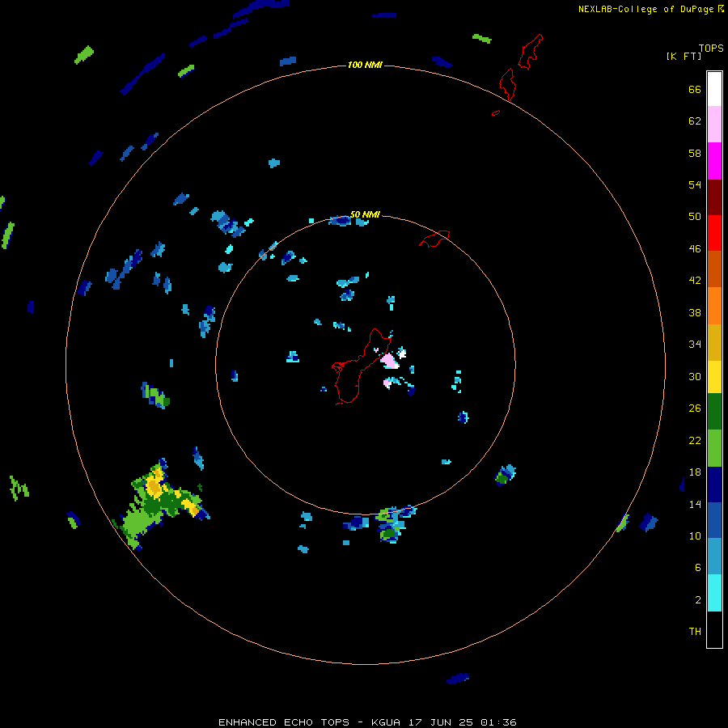The width and height of the screenshot is (728, 728).
Task: Click the "ENHANCED ECHO TOPS" caption text
Action: pos(284,722)
